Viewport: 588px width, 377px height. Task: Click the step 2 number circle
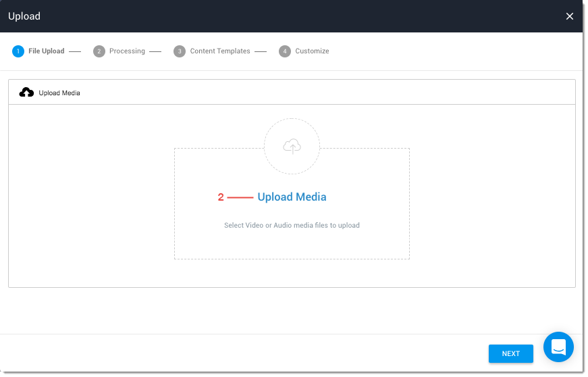[x=99, y=51]
